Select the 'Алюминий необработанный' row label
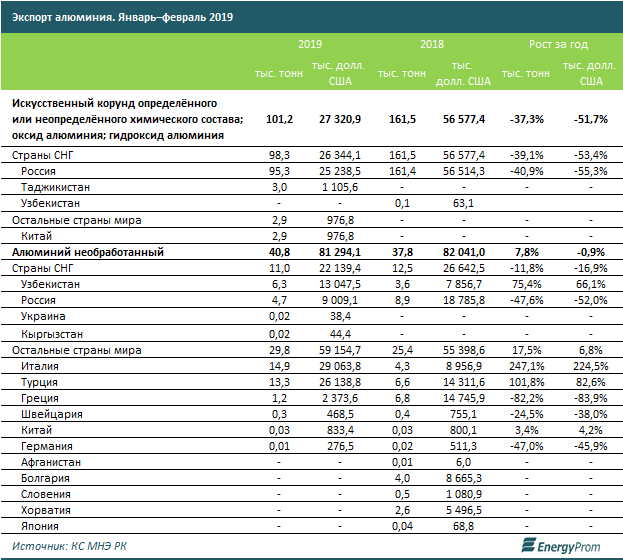This screenshot has height=560, width=623. point(81,253)
